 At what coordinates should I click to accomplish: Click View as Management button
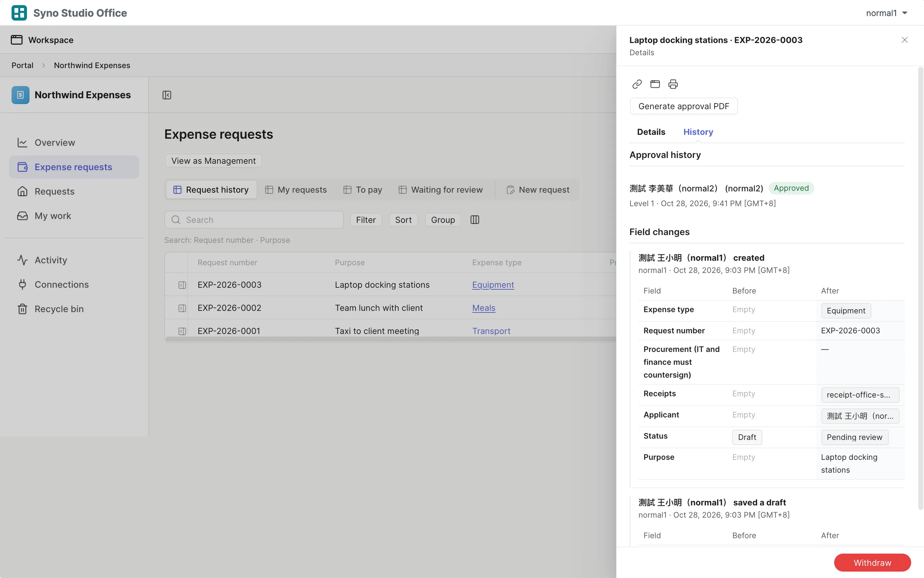213,161
